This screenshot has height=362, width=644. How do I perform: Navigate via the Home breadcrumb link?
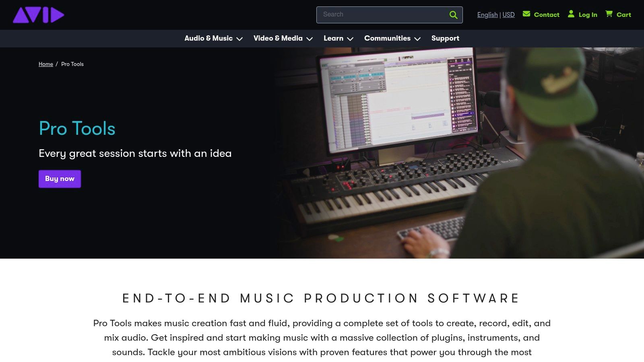[x=45, y=64]
